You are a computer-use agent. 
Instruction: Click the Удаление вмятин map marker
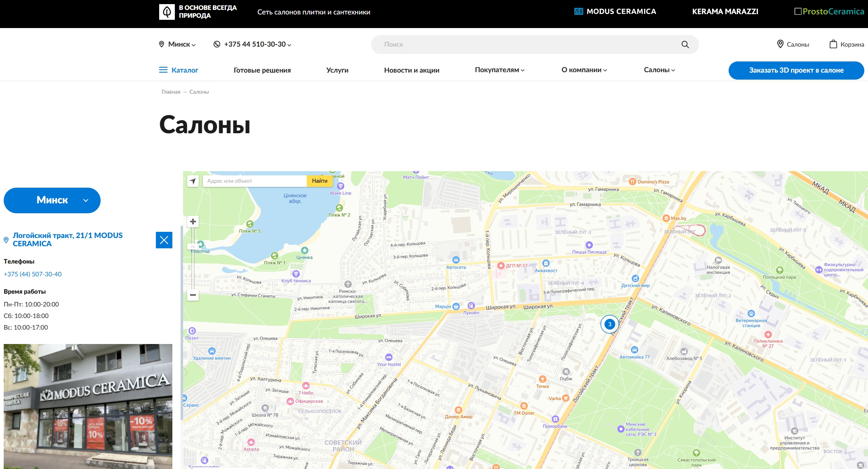click(212, 351)
